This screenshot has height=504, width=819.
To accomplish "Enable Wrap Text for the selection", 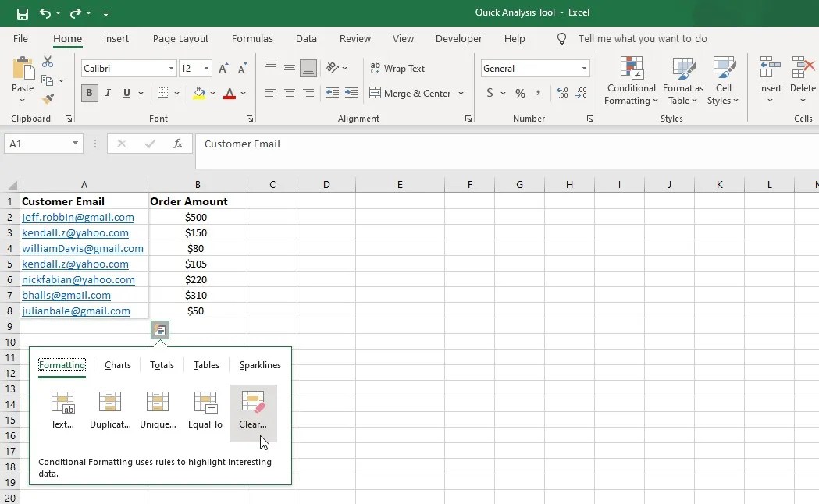I will pyautogui.click(x=398, y=68).
